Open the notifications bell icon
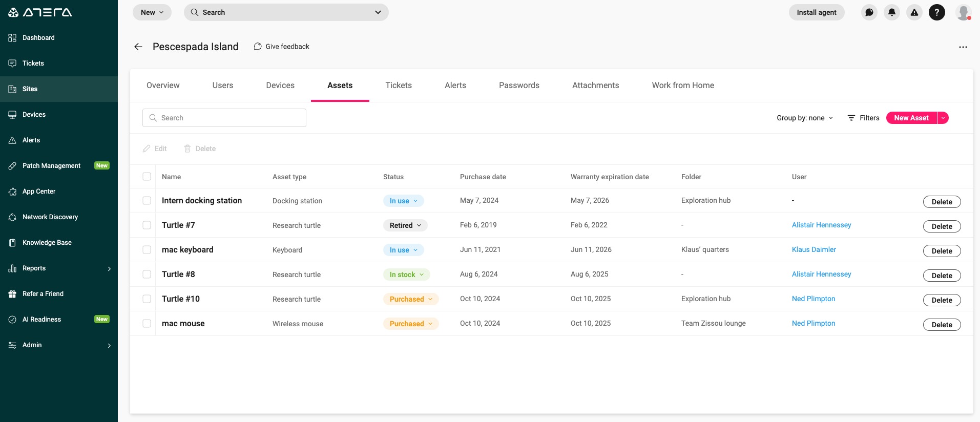 click(892, 12)
